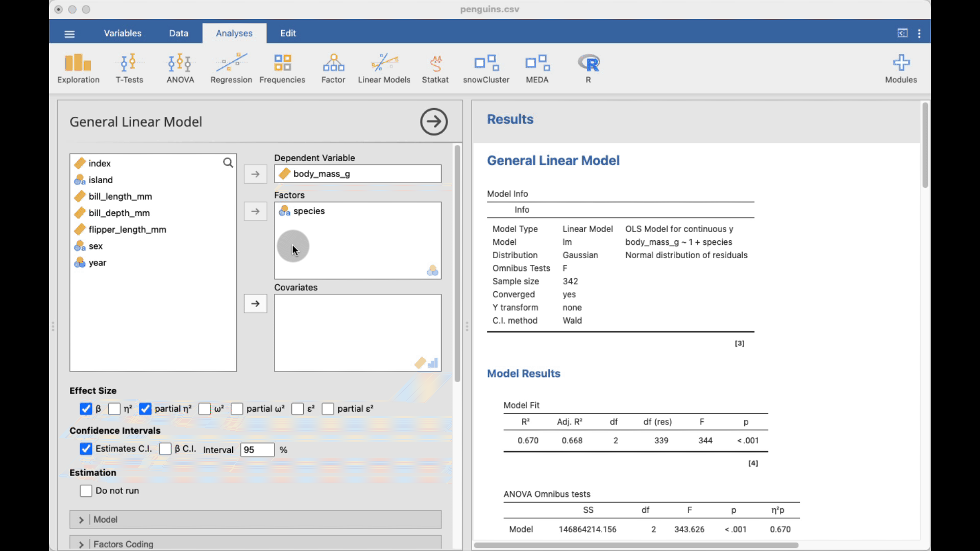The image size is (980, 551).
Task: Click the options panel vertical scrollbar
Action: pos(457,263)
